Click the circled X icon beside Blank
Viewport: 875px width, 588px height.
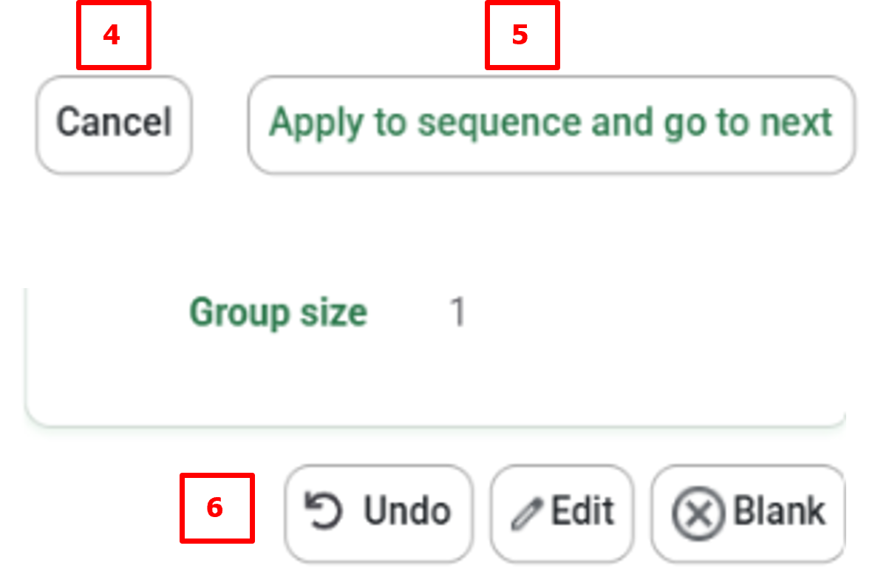(697, 514)
